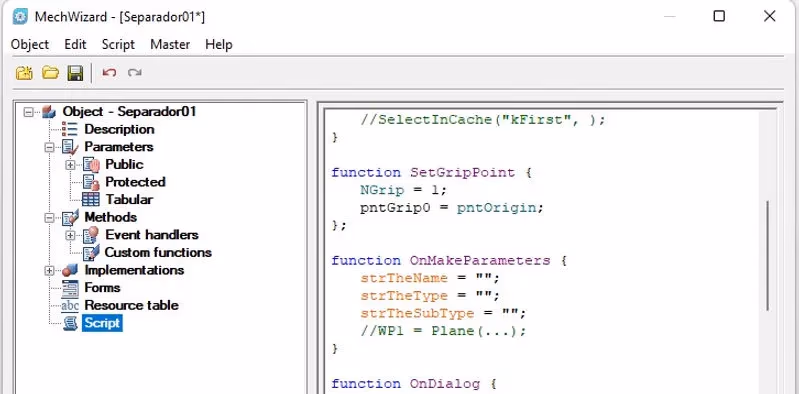
Task: Collapse the Parameters tree node
Action: point(49,147)
